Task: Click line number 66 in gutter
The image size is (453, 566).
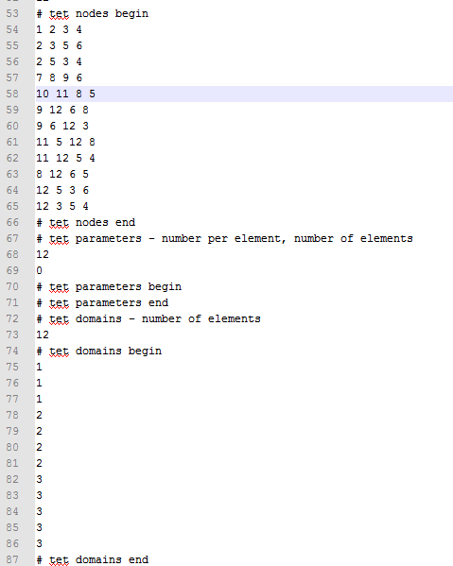Action: pyautogui.click(x=12, y=222)
